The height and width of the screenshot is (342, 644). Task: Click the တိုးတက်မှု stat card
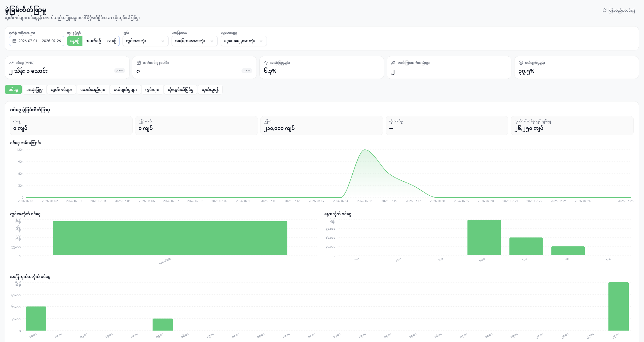tap(447, 126)
